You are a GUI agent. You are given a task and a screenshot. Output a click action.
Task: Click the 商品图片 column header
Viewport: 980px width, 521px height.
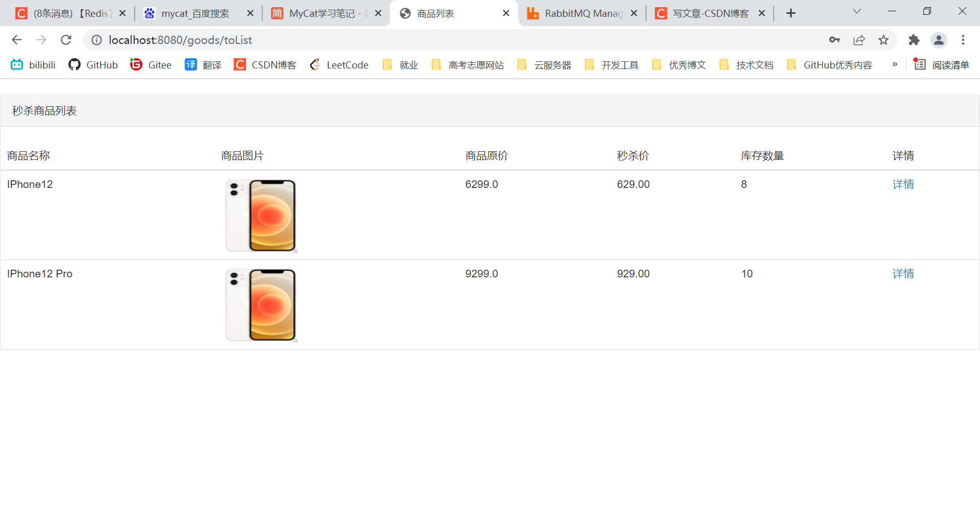click(x=242, y=156)
